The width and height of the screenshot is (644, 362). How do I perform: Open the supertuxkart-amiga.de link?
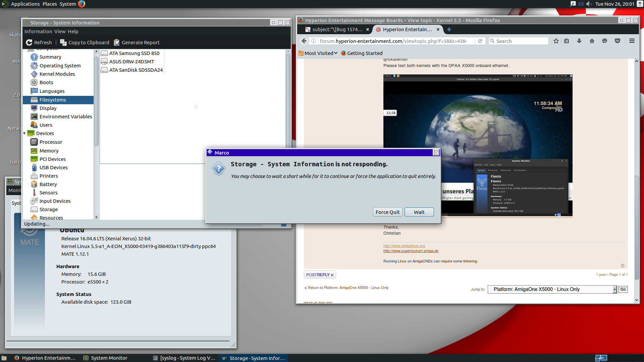click(411, 251)
